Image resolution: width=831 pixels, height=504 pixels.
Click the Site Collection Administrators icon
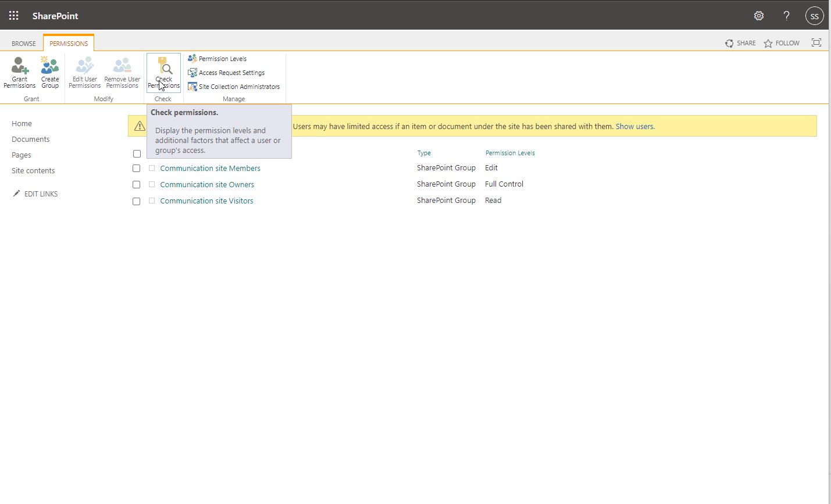coord(192,87)
